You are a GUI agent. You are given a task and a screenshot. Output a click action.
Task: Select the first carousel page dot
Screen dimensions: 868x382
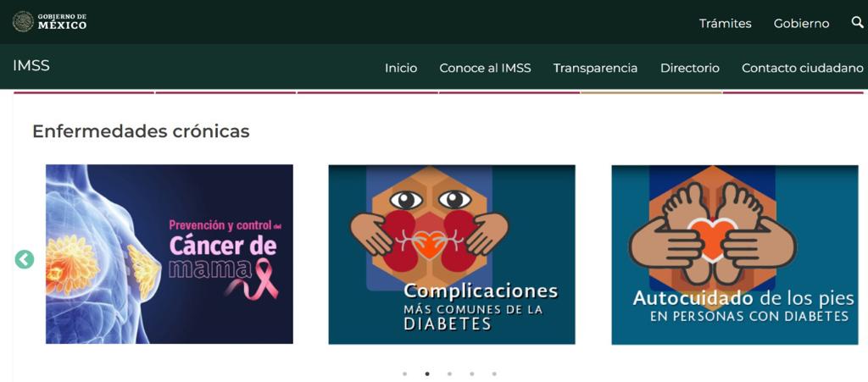click(404, 374)
